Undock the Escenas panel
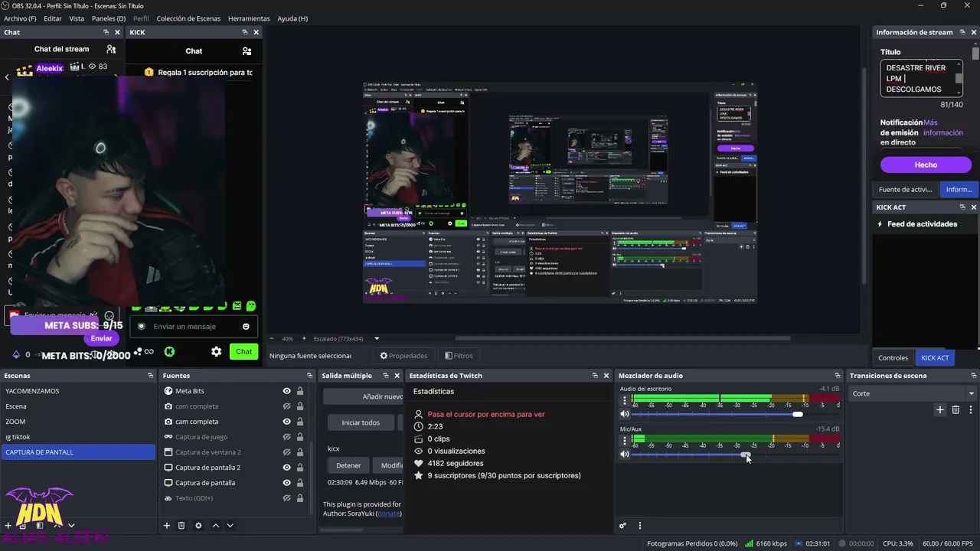Image resolution: width=980 pixels, height=551 pixels. (150, 376)
